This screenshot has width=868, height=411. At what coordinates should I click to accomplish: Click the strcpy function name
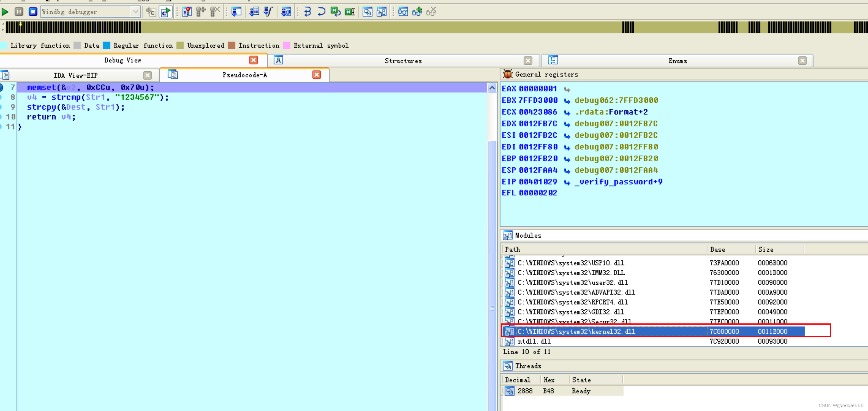(41, 107)
